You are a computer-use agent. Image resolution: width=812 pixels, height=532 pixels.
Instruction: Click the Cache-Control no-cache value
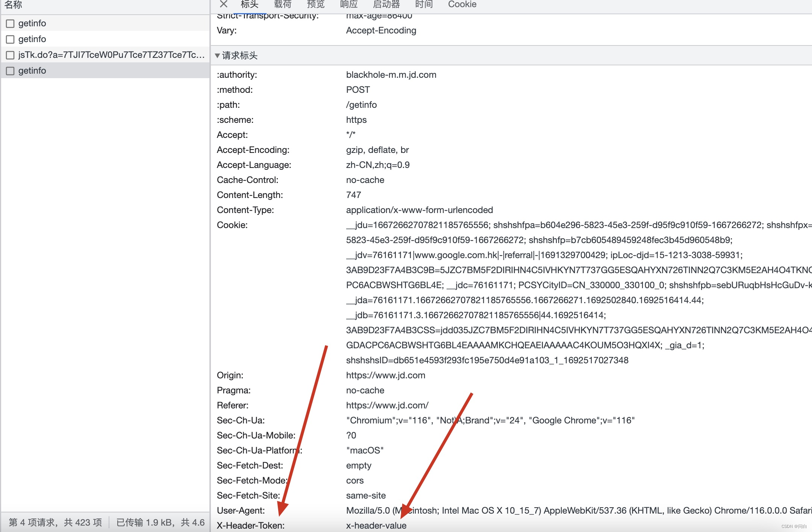[365, 180]
